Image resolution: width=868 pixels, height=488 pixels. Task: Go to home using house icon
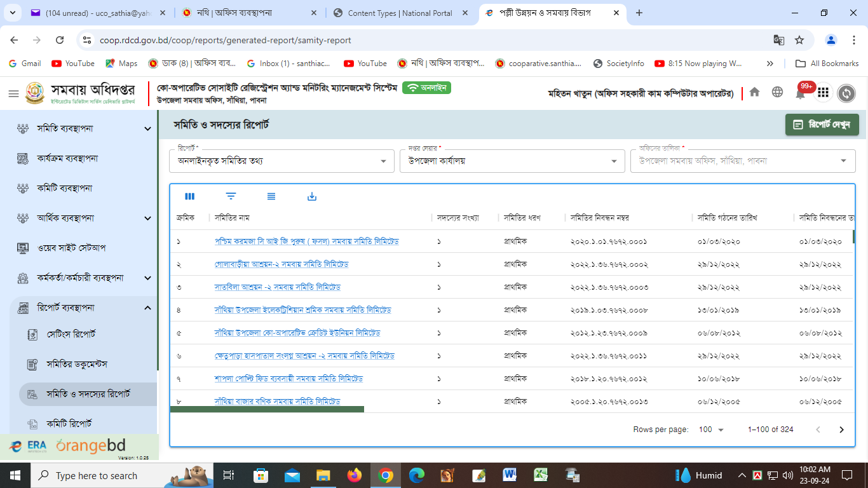tap(754, 92)
